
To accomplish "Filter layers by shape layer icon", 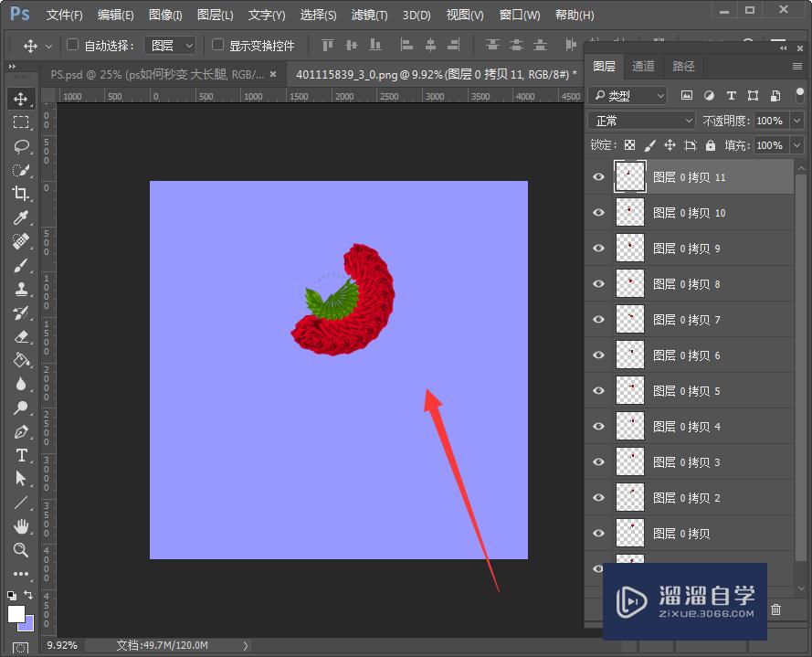I will tap(753, 95).
